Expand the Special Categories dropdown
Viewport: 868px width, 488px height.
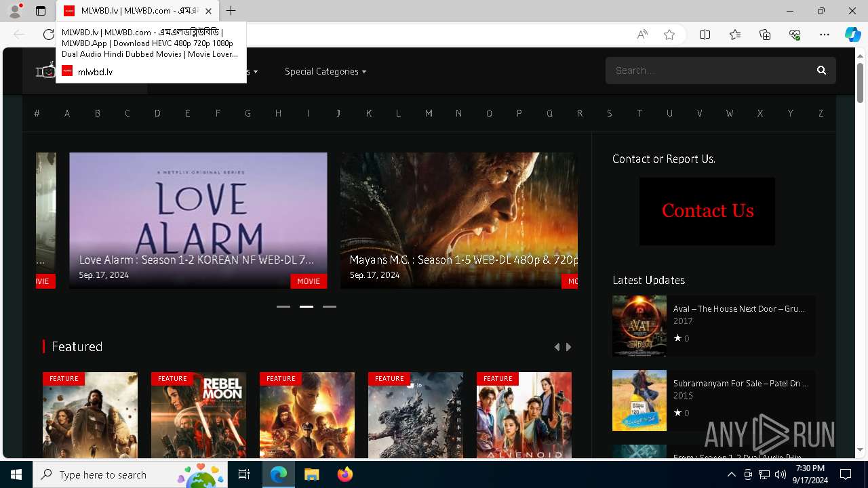(325, 71)
